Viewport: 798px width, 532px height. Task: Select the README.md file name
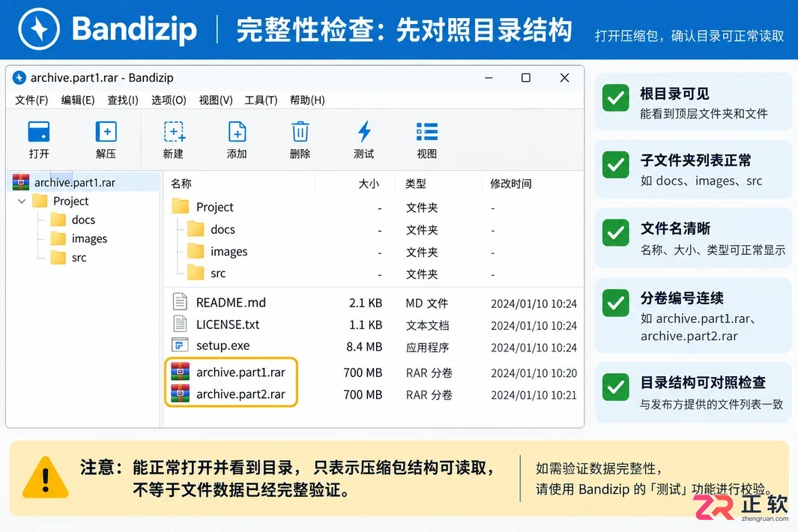231,303
